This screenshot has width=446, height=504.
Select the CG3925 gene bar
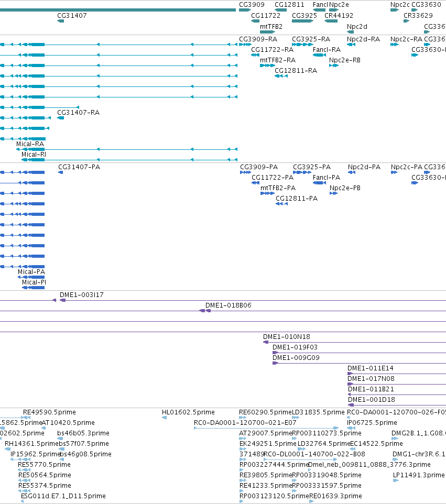[302, 21]
